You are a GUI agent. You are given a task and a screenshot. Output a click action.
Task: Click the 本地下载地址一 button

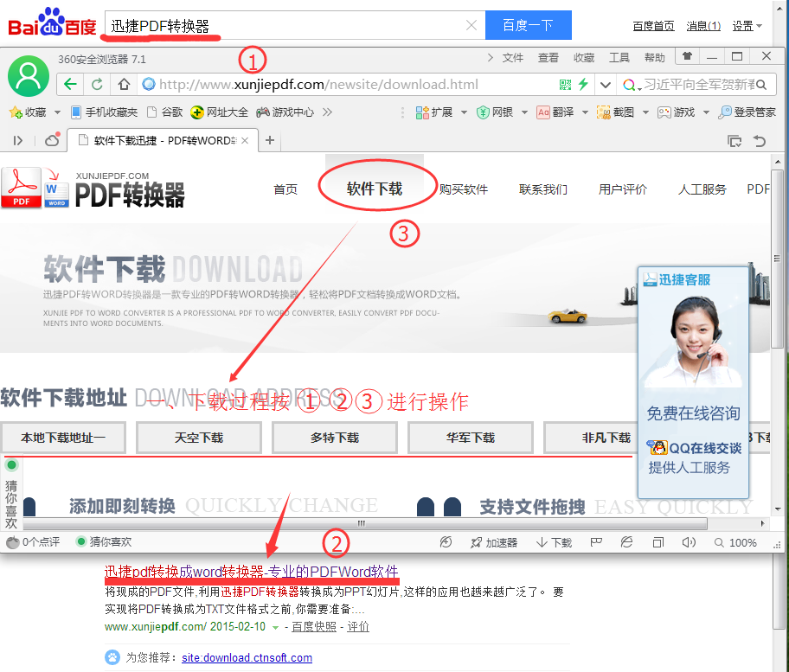tap(63, 438)
